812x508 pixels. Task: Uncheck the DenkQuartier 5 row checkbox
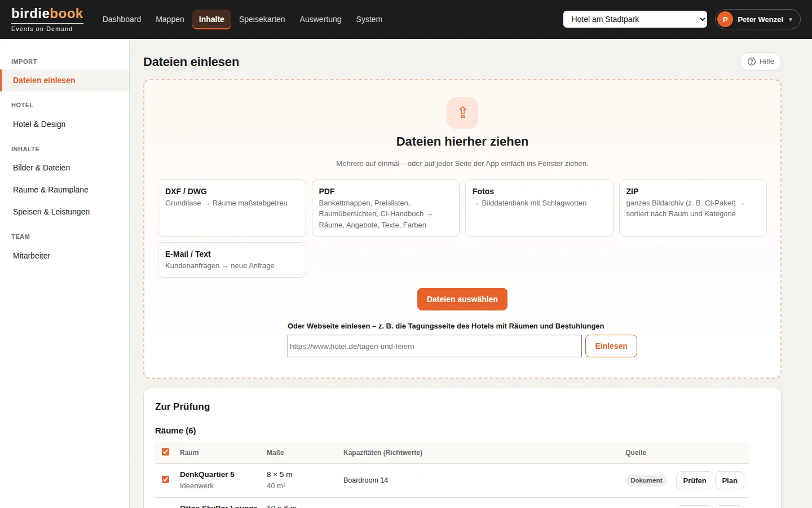click(x=166, y=480)
